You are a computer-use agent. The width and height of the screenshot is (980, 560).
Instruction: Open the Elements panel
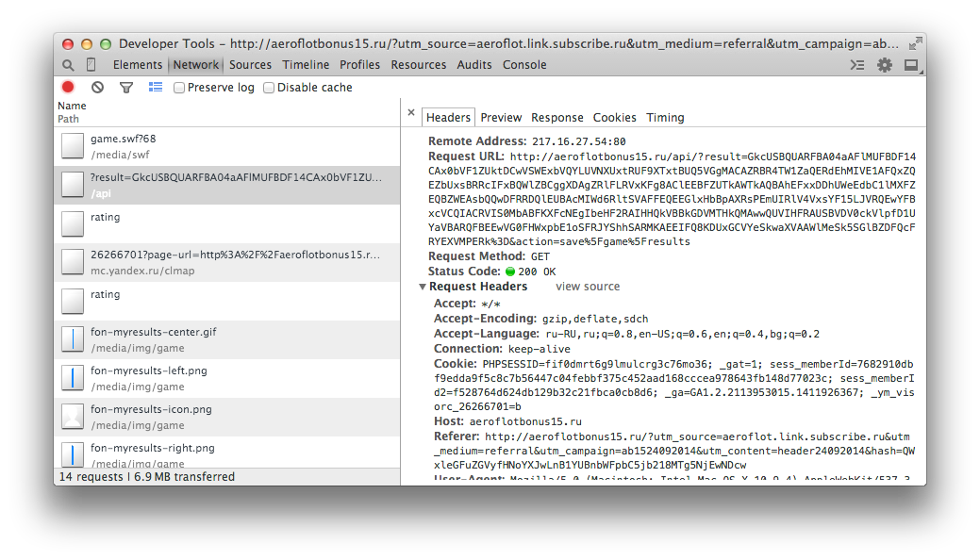click(138, 65)
